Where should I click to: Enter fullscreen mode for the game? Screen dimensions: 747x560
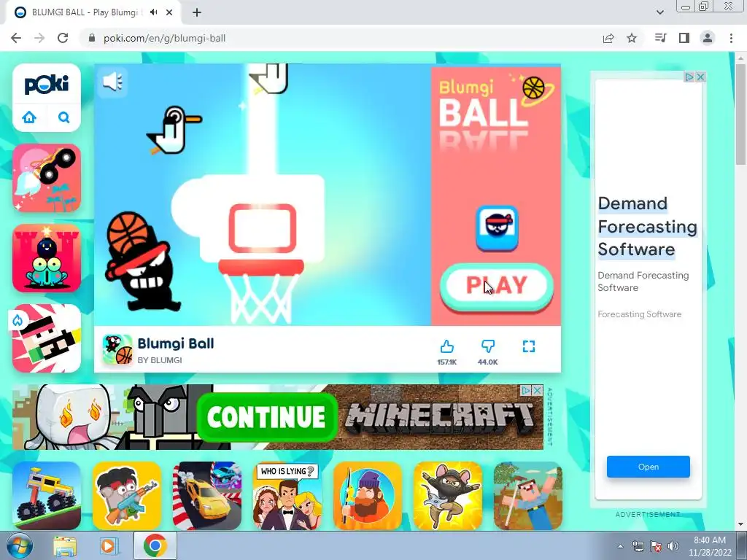tap(529, 346)
